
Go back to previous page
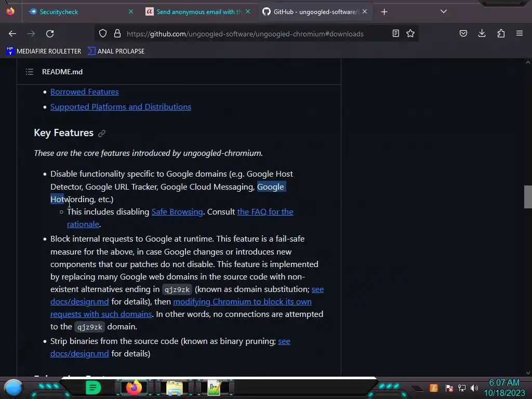coord(12,34)
